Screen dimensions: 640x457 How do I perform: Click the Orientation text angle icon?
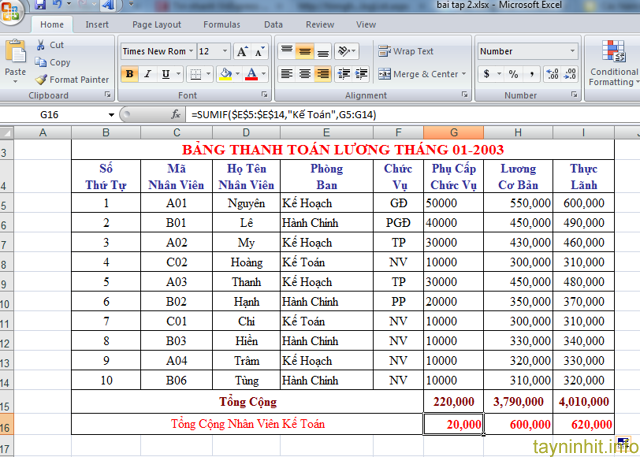tap(345, 51)
